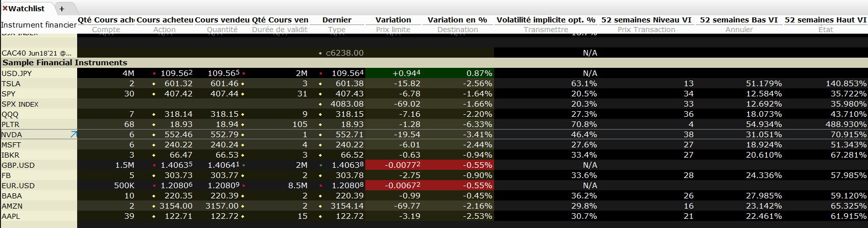Select the IBKR instrument row
This screenshot has width=868, height=228.
(x=11, y=155)
